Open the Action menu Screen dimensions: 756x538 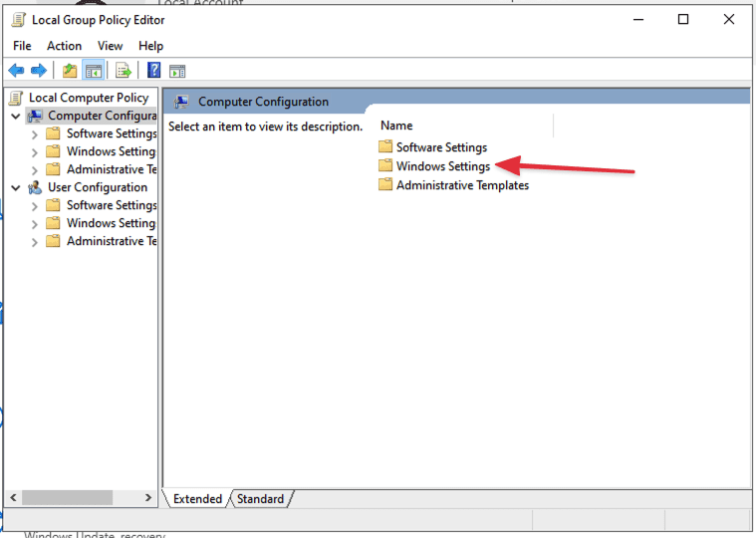click(64, 46)
